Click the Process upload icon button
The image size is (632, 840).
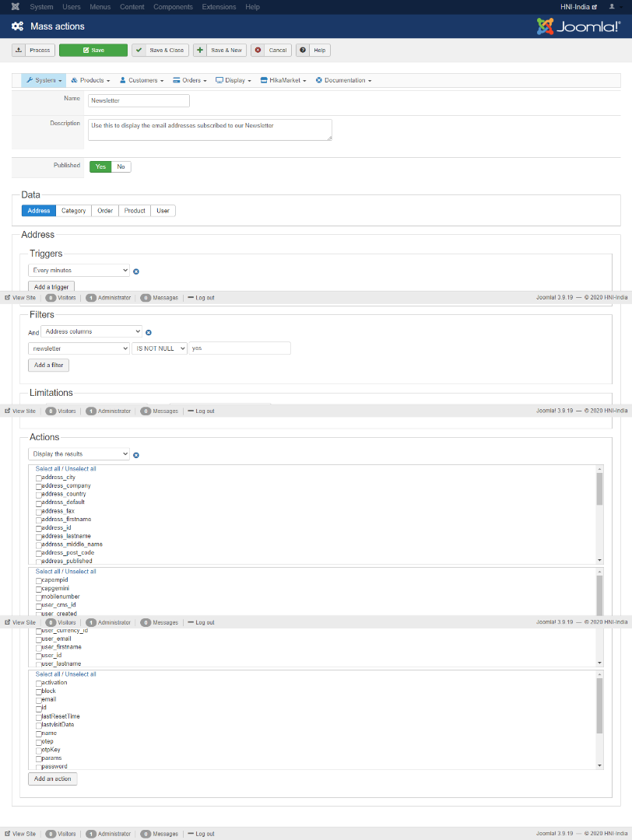(x=19, y=50)
